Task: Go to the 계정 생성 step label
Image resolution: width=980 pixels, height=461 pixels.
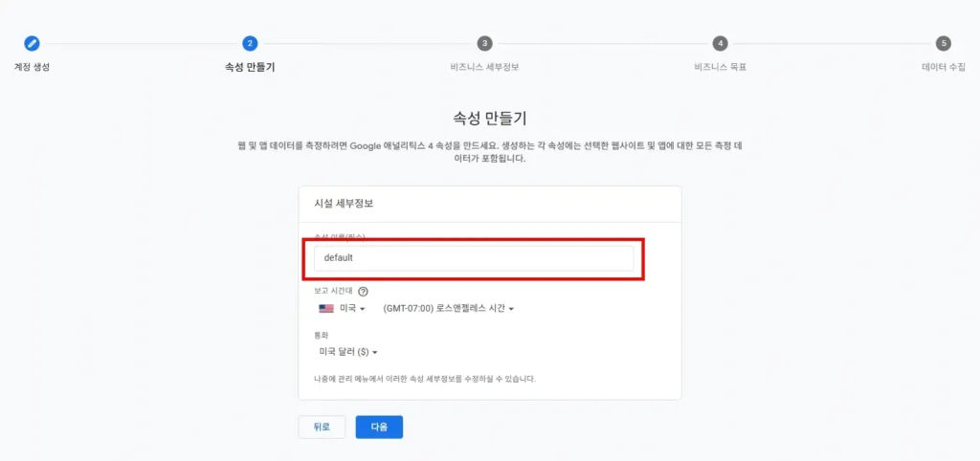Action: 32,67
